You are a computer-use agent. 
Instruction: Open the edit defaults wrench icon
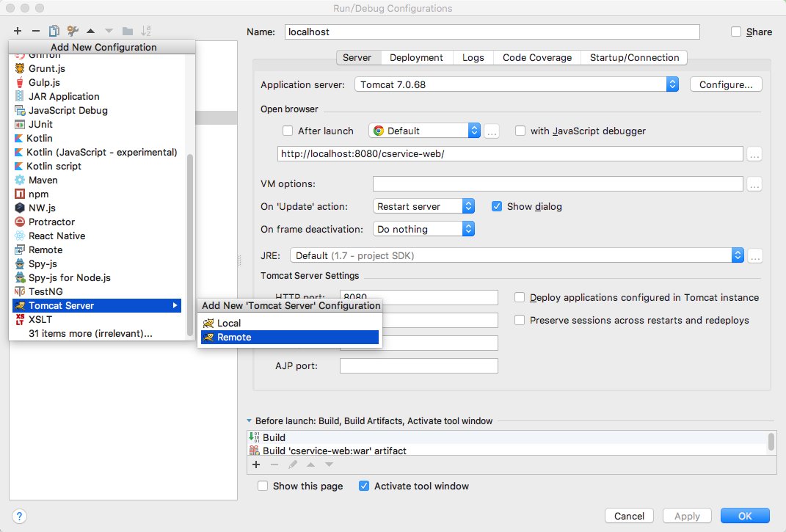point(73,31)
